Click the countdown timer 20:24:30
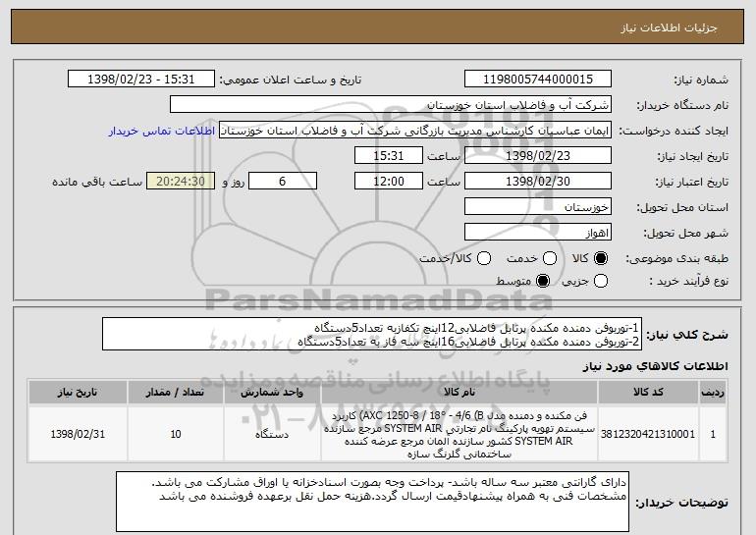Viewport: 756px width, 535px height. click(x=181, y=182)
